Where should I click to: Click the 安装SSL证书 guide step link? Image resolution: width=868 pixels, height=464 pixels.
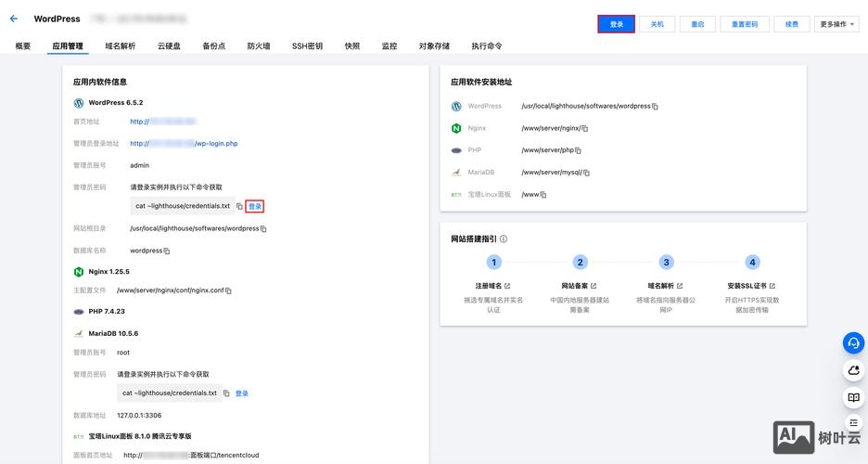point(747,286)
